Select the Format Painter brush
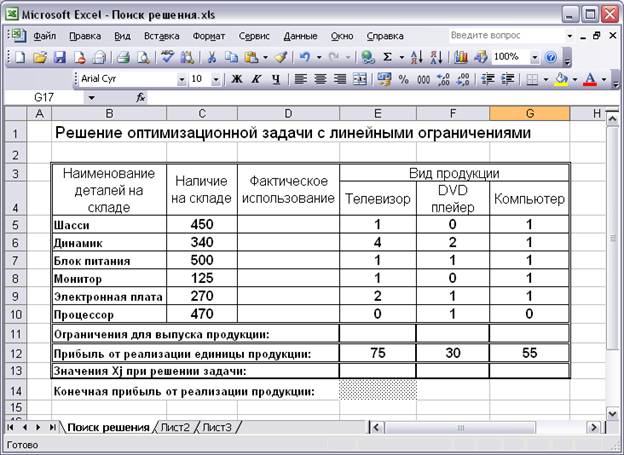Image resolution: width=624 pixels, height=455 pixels. pos(281,57)
